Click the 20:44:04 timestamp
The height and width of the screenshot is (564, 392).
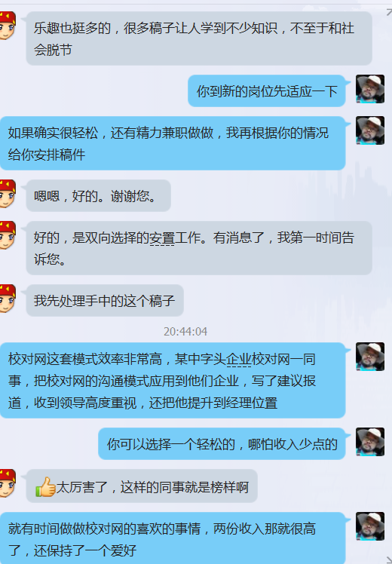coord(185,331)
